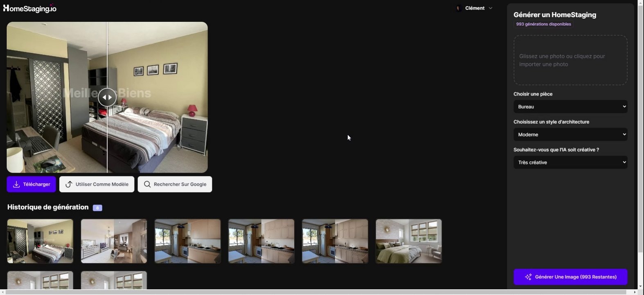644x295 pixels.
Task: Click the download arrow icon in Télécharger
Action: [16, 184]
